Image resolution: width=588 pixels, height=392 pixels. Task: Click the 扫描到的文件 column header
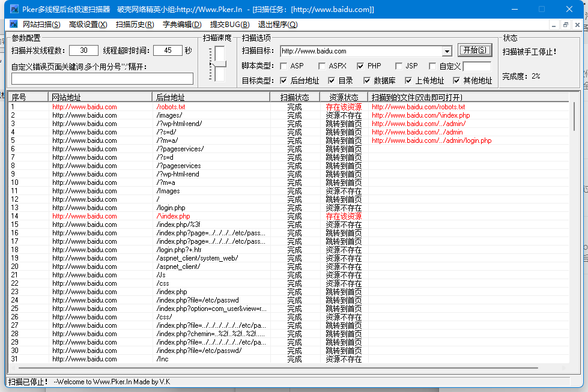click(x=468, y=97)
